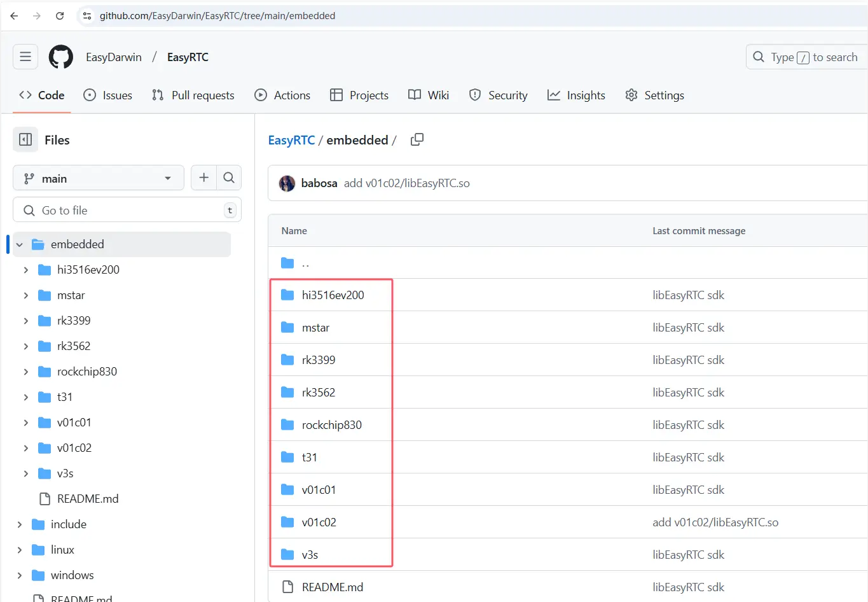Expand rk3399 folder in file tree
This screenshot has height=602, width=868.
pyautogui.click(x=25, y=321)
